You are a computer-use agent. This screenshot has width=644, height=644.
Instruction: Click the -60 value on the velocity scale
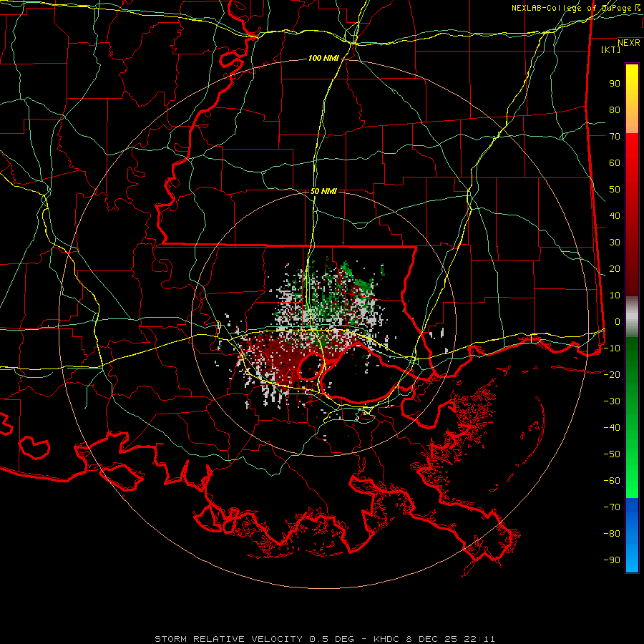[612, 481]
